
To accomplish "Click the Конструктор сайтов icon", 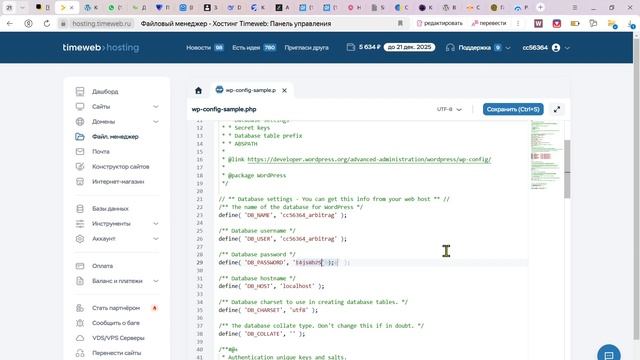I will 80,167.
